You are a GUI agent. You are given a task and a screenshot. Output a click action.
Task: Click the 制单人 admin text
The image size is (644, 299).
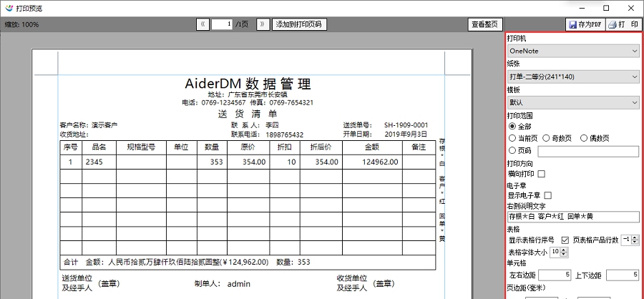(x=223, y=284)
